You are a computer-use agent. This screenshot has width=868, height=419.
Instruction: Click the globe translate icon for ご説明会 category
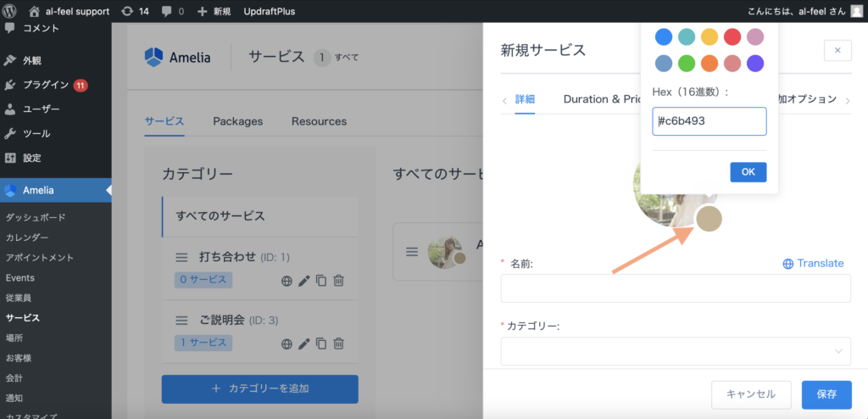tap(287, 344)
